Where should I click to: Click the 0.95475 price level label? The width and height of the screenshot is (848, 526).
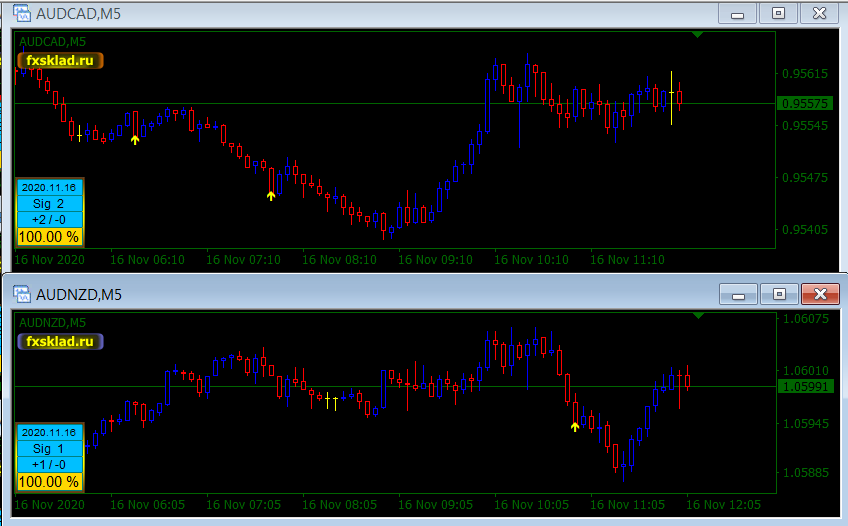coord(805,178)
